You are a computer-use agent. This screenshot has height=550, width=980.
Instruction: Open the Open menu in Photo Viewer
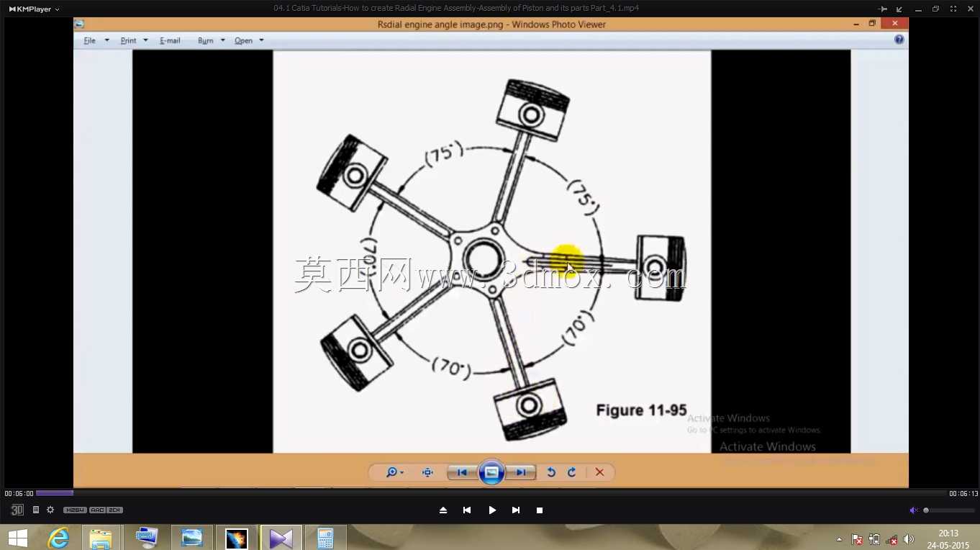[249, 40]
